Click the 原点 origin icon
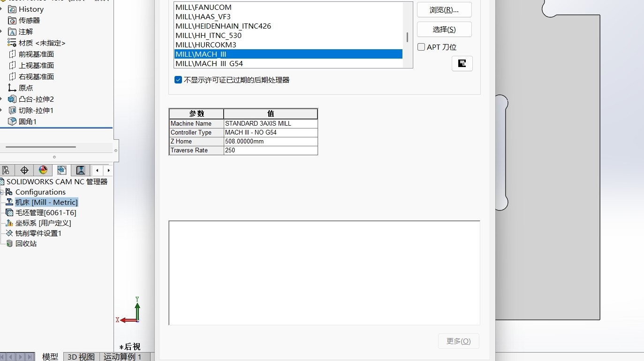 click(12, 88)
